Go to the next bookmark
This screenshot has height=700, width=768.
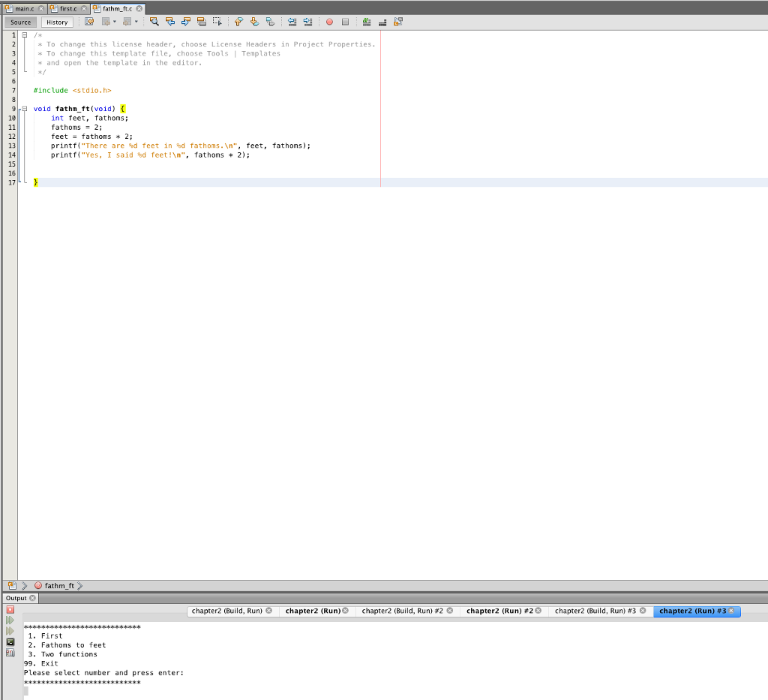coord(254,22)
